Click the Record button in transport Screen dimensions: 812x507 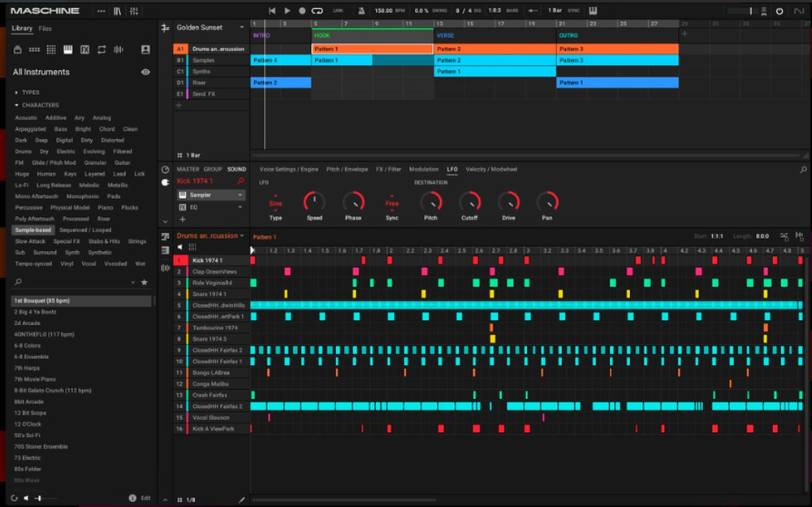pyautogui.click(x=302, y=11)
